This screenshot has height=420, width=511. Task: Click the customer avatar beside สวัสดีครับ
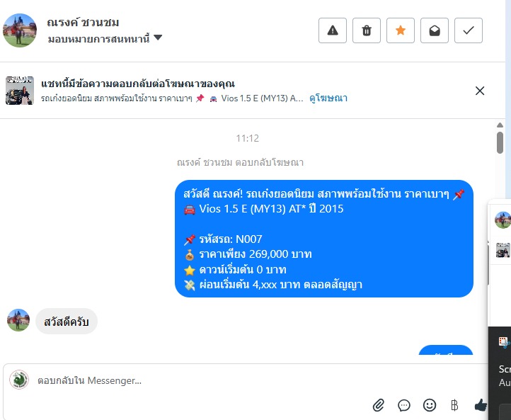(18, 320)
